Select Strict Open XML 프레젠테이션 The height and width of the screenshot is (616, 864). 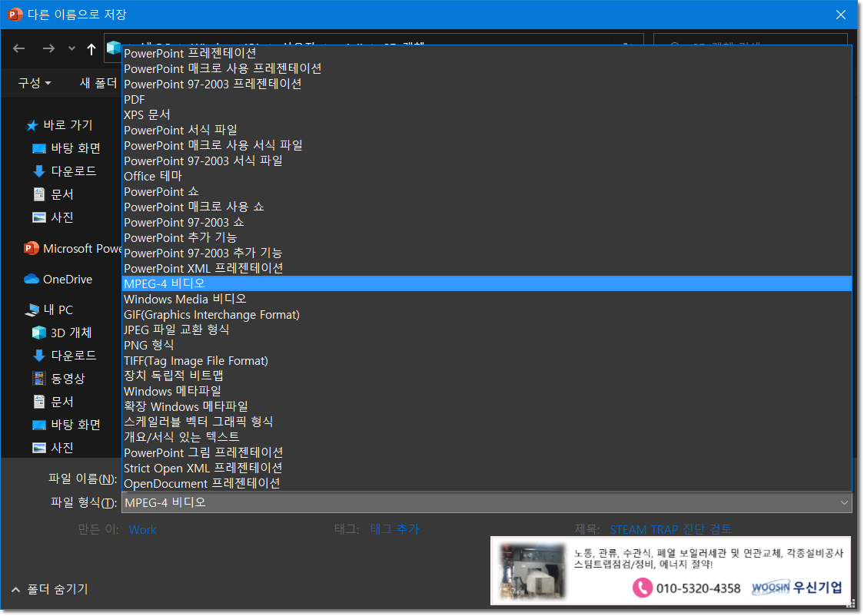pyautogui.click(x=487, y=469)
